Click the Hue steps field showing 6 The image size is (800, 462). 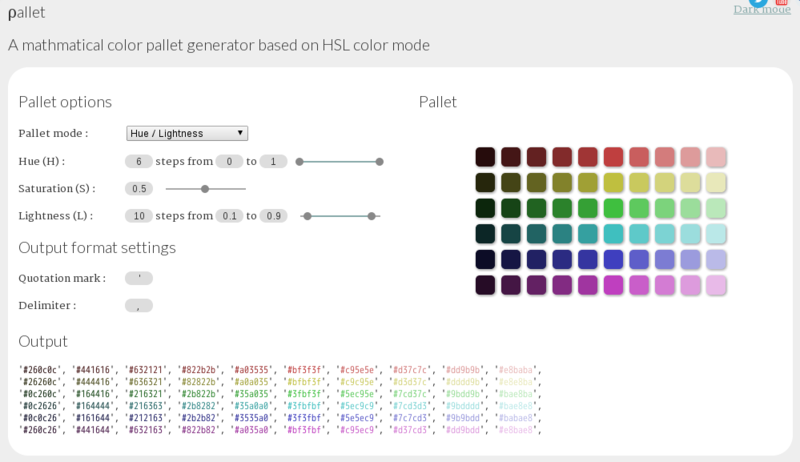pyautogui.click(x=139, y=161)
